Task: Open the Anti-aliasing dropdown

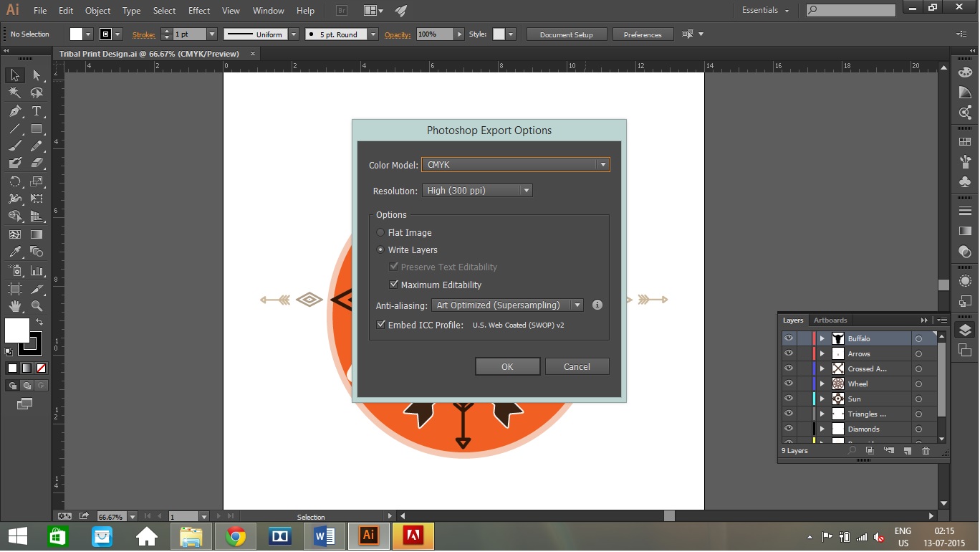Action: pyautogui.click(x=507, y=305)
